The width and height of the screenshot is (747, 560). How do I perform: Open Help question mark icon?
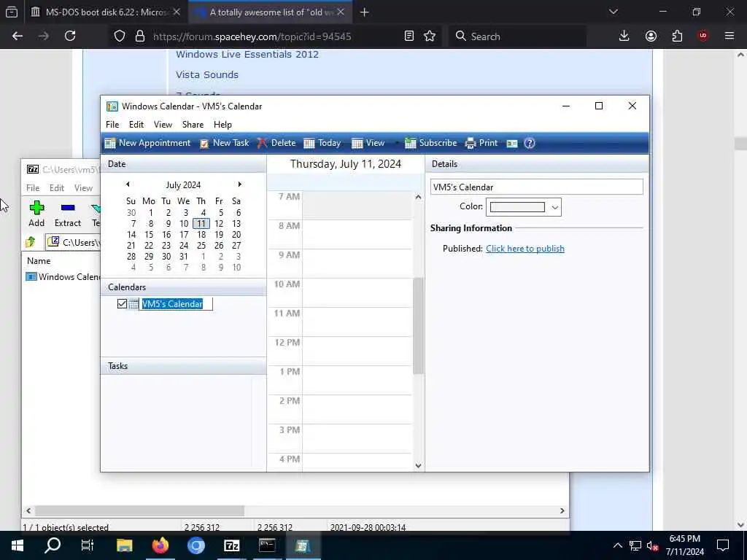tap(530, 143)
